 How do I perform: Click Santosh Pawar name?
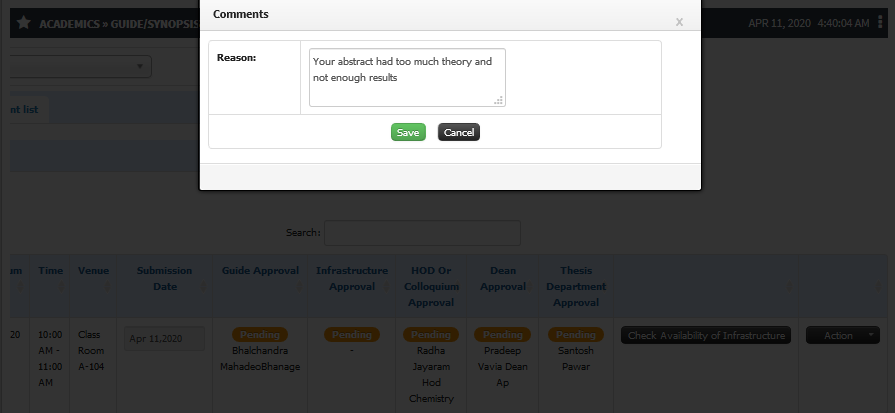[576, 359]
